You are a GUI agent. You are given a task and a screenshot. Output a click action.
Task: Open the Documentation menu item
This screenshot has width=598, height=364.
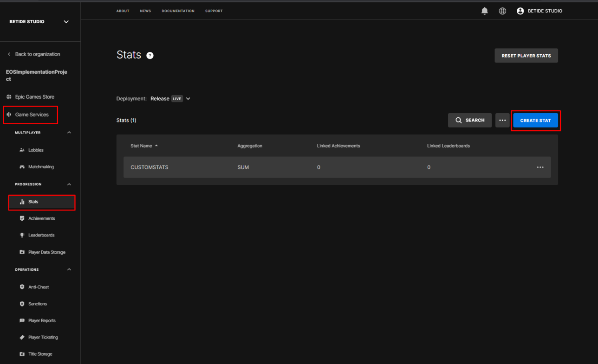(x=178, y=11)
